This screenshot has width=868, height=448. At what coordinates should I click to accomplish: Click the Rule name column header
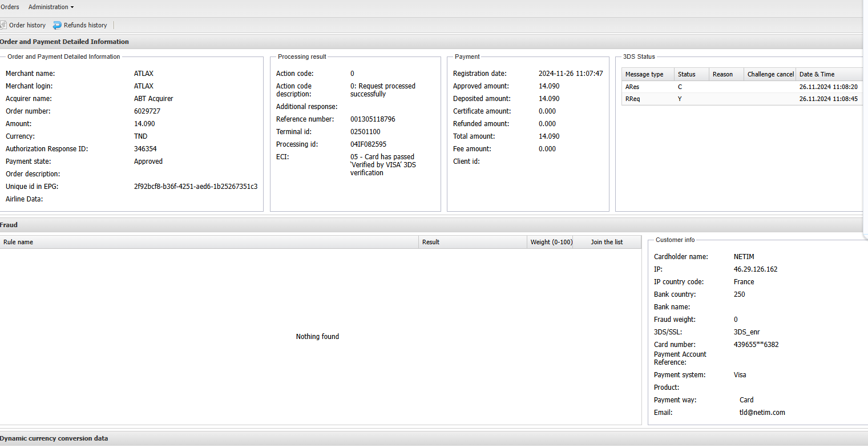pos(18,242)
